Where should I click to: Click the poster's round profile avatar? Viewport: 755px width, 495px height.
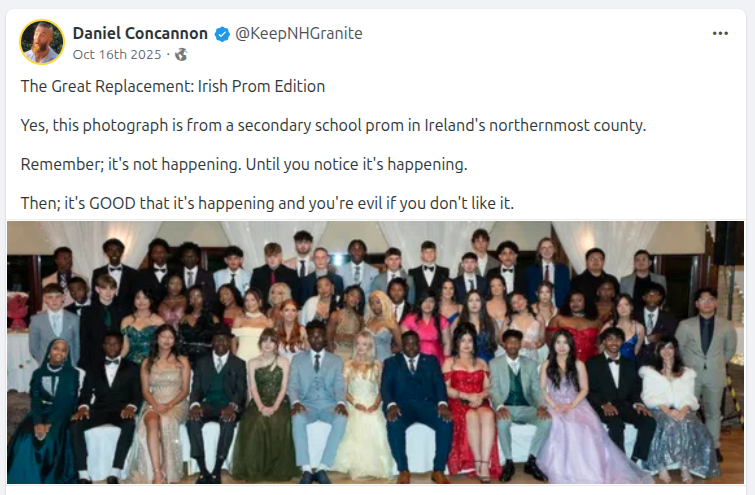pos(42,42)
